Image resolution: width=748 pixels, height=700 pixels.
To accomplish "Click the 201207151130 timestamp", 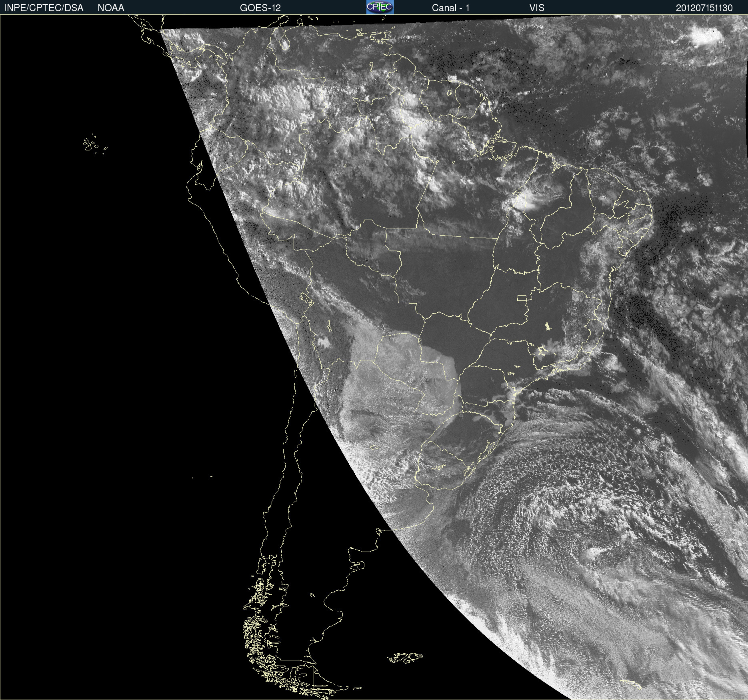I will (x=704, y=8).
